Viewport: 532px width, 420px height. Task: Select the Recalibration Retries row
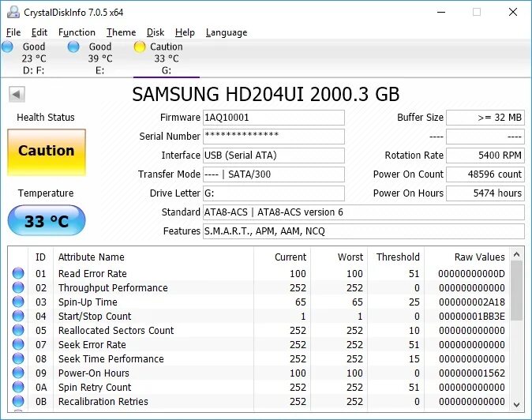tap(259, 402)
